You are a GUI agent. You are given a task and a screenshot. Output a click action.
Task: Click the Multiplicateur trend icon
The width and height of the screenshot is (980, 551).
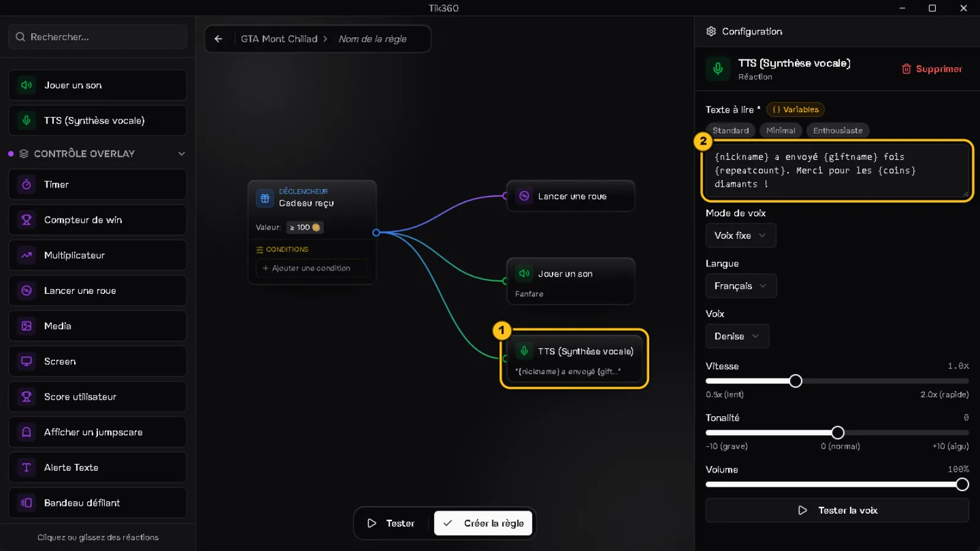26,255
